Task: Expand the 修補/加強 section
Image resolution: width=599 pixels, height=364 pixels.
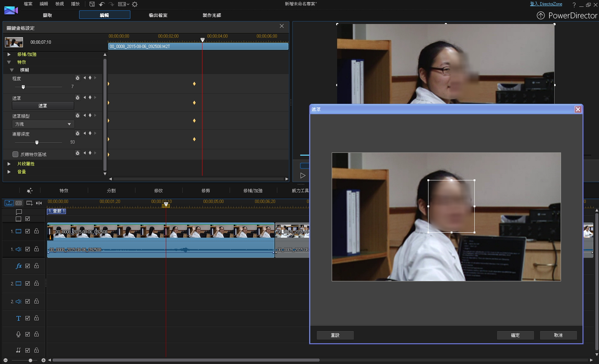Action: click(x=9, y=54)
